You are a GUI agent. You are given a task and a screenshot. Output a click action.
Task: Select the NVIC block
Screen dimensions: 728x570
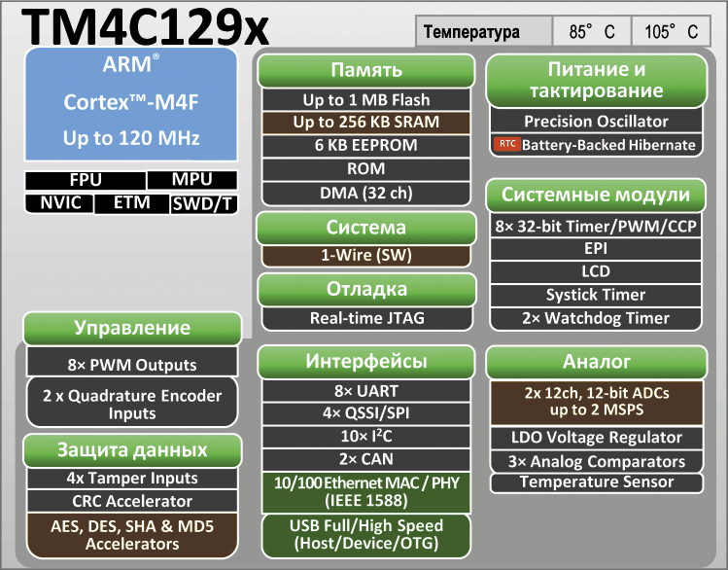60,203
